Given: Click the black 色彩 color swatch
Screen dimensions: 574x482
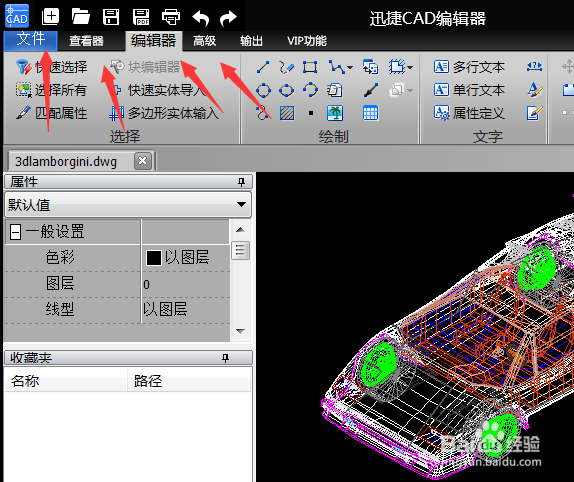Looking at the screenshot, I should [x=154, y=258].
